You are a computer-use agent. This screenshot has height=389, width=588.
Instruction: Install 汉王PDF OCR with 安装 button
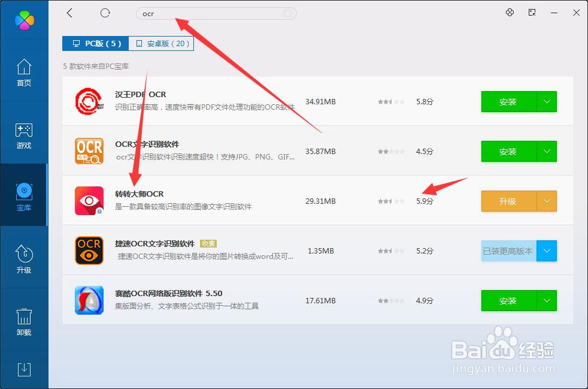click(508, 102)
